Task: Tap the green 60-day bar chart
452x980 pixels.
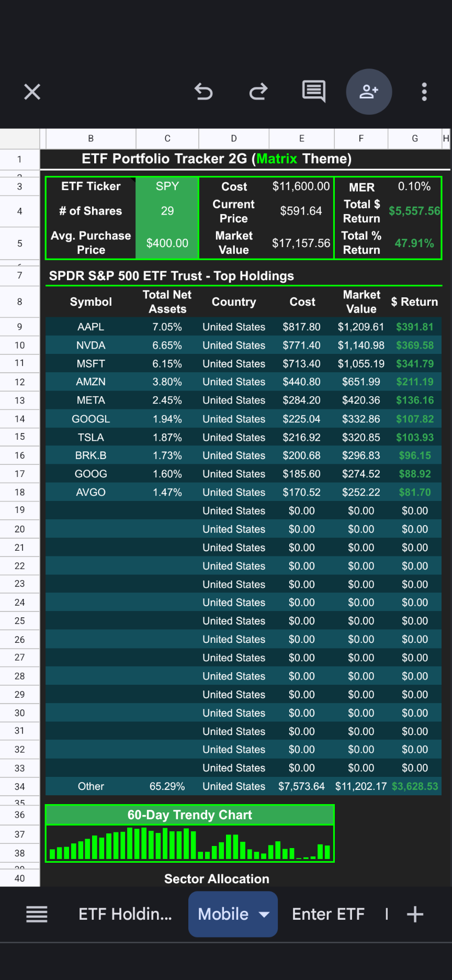Action: [190, 843]
